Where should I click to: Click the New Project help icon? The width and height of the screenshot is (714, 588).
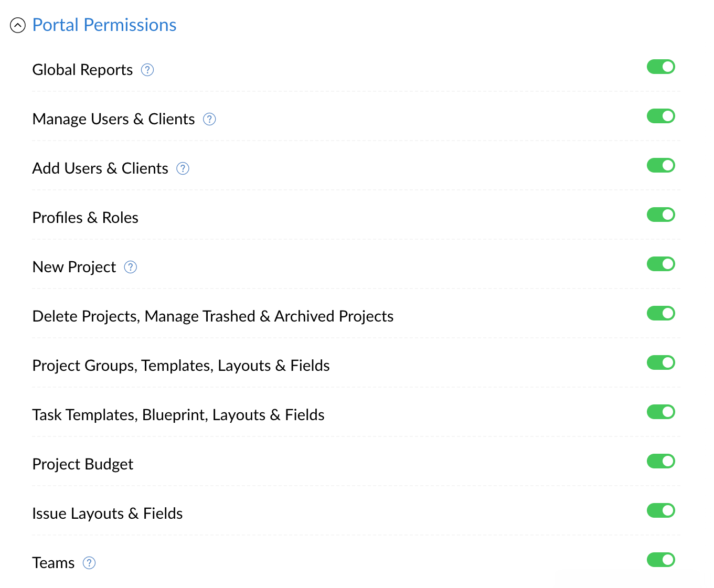pyautogui.click(x=130, y=267)
